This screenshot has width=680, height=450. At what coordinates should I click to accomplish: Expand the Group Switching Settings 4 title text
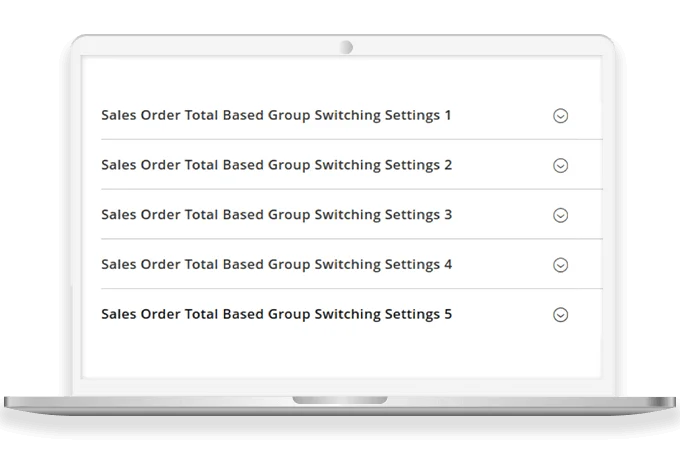pos(276,265)
